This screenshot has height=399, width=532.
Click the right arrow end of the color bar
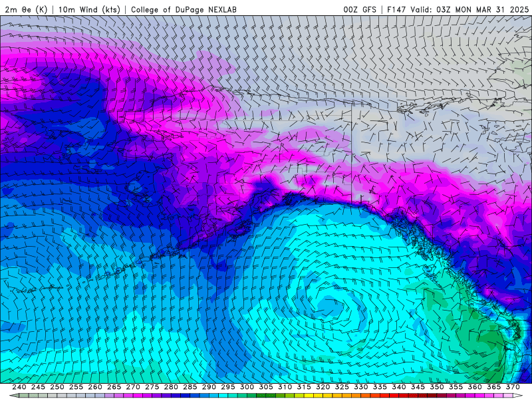(518, 396)
